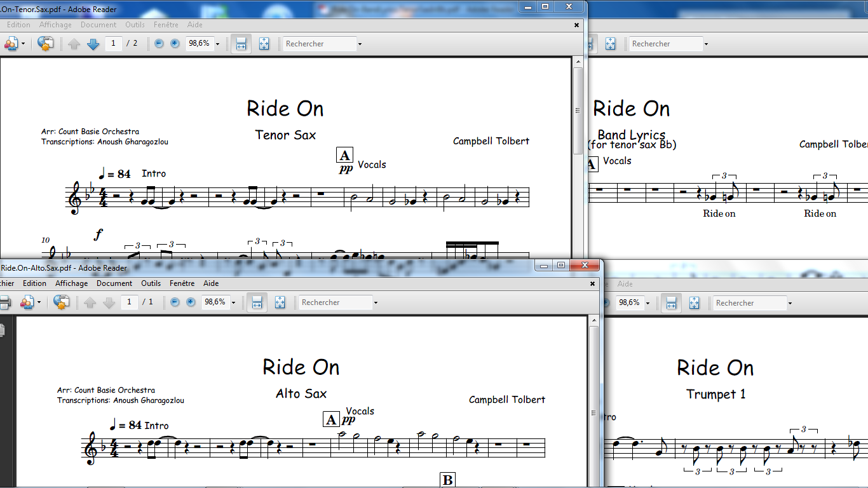
Task: Close the Tenor Sax document with the inner X
Action: (577, 25)
